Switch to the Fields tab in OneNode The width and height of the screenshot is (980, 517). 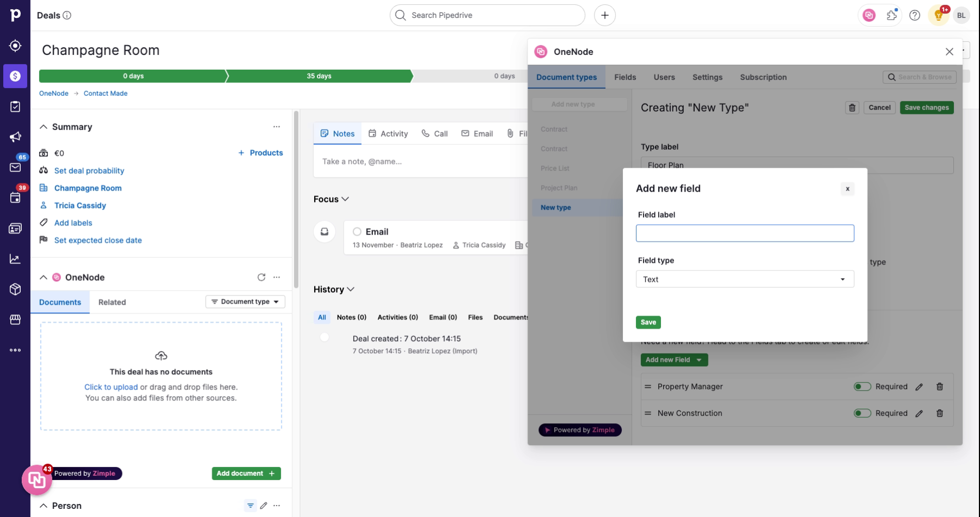625,77
